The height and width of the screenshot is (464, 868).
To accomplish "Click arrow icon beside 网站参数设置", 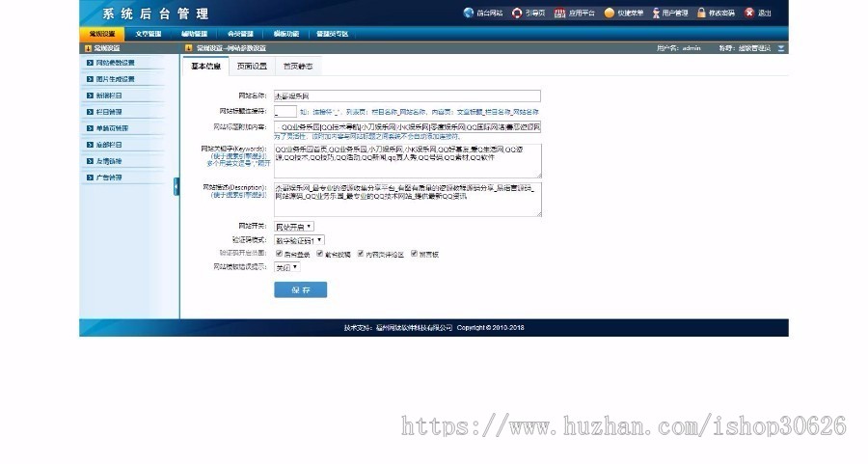I will 90,63.
